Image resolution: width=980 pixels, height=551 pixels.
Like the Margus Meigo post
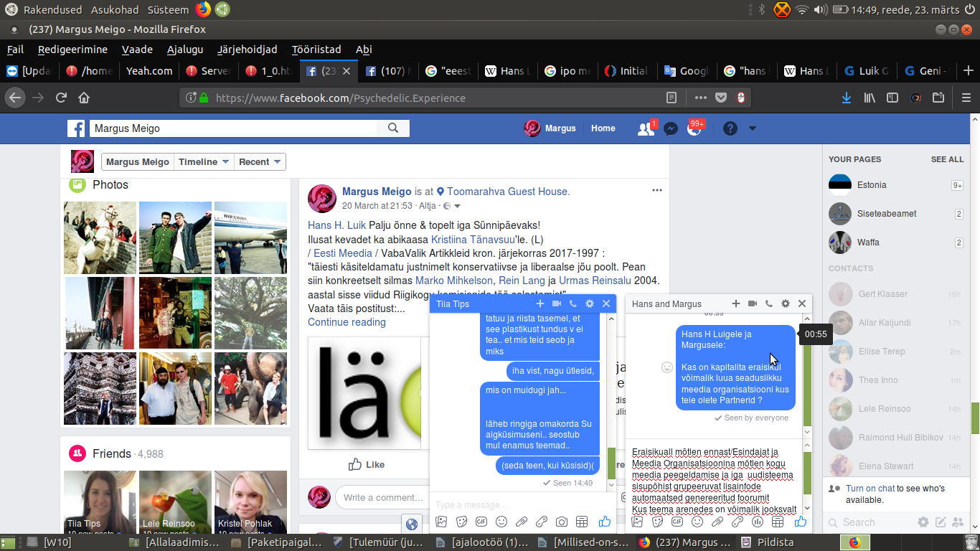pyautogui.click(x=367, y=465)
